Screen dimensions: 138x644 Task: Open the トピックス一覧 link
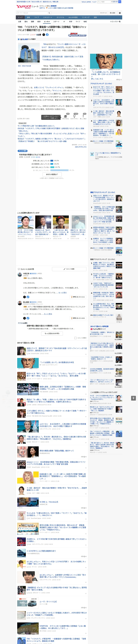coord(115,22)
